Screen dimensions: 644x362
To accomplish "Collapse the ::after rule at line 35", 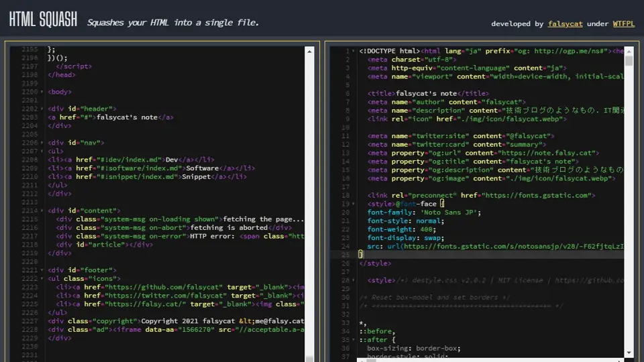I will click(354, 340).
